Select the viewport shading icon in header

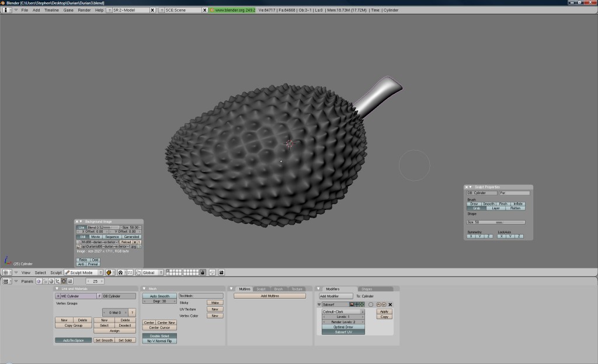point(109,272)
